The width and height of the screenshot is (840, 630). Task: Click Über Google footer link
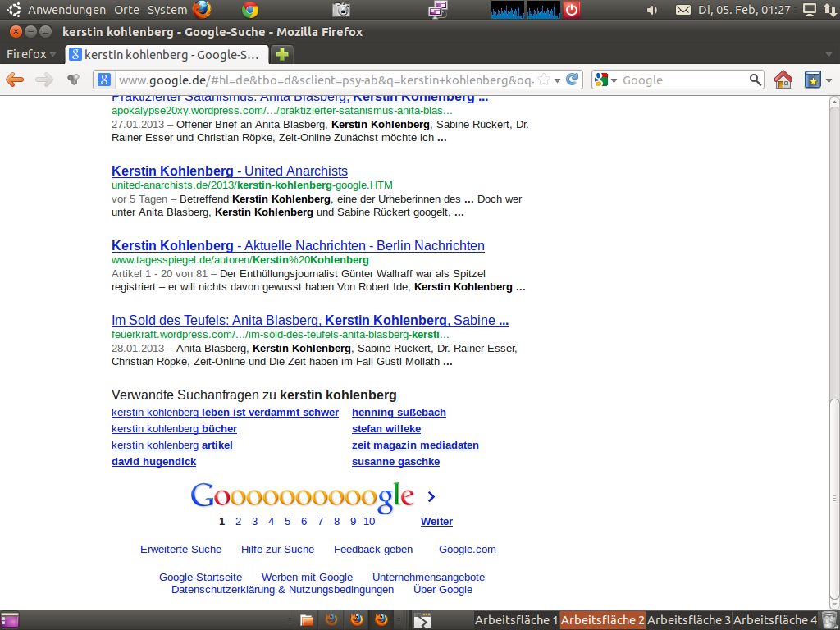(442, 589)
